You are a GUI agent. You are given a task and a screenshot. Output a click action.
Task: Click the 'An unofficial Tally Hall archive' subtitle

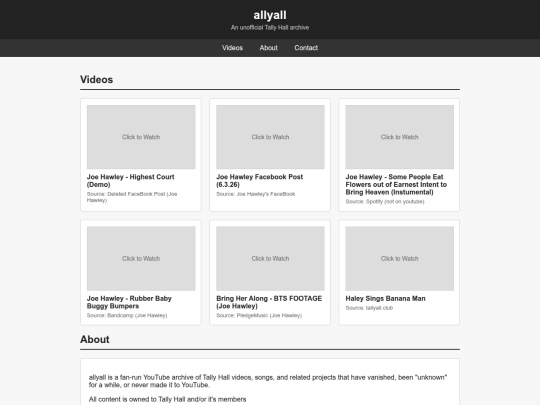click(270, 28)
